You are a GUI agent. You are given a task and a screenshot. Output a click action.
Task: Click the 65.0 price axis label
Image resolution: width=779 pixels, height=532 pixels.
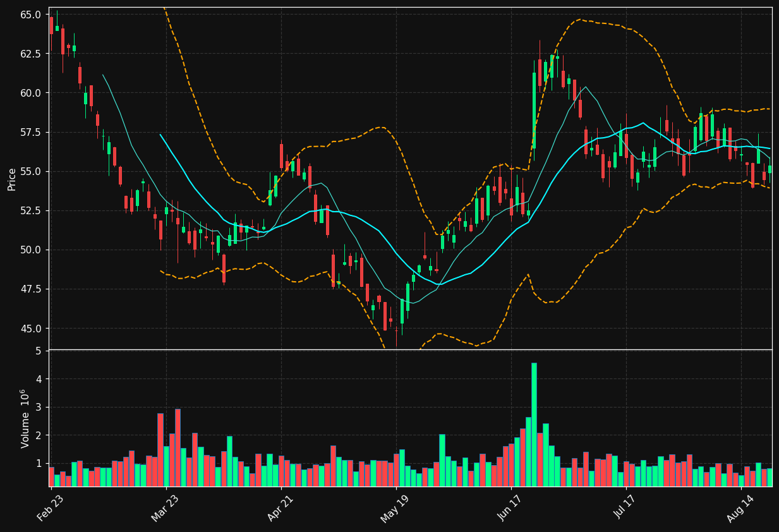[x=30, y=15]
